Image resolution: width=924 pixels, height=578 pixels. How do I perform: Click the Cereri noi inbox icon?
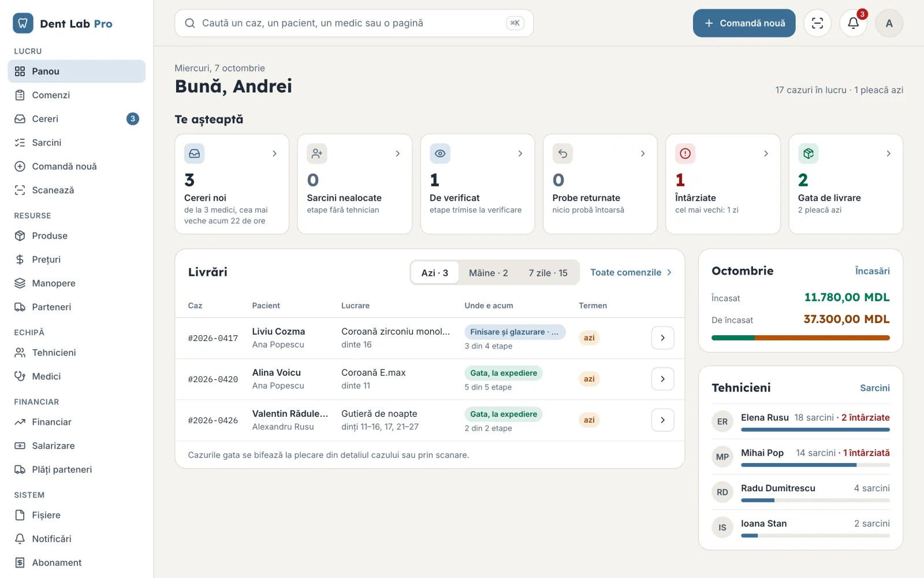195,154
